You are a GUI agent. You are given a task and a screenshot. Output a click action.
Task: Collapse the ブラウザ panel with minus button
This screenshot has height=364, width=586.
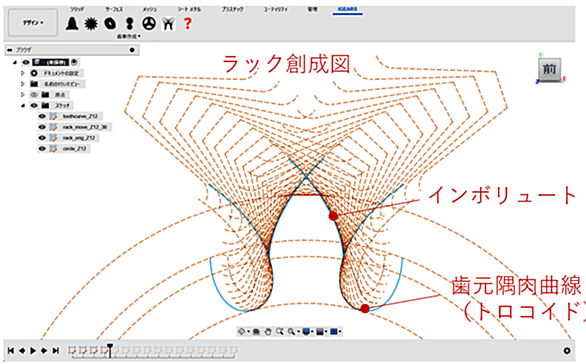10,50
